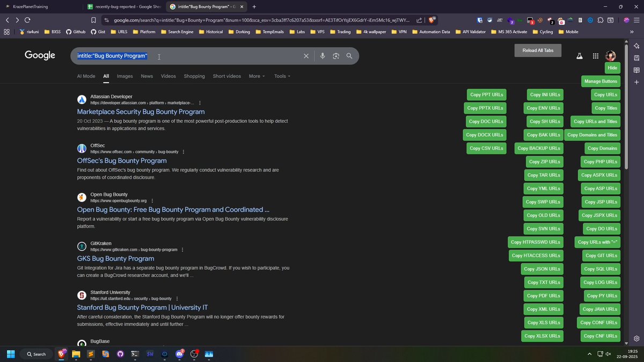Click Copy URLs with "=" button
The width and height of the screenshot is (644, 362).
[597, 242]
